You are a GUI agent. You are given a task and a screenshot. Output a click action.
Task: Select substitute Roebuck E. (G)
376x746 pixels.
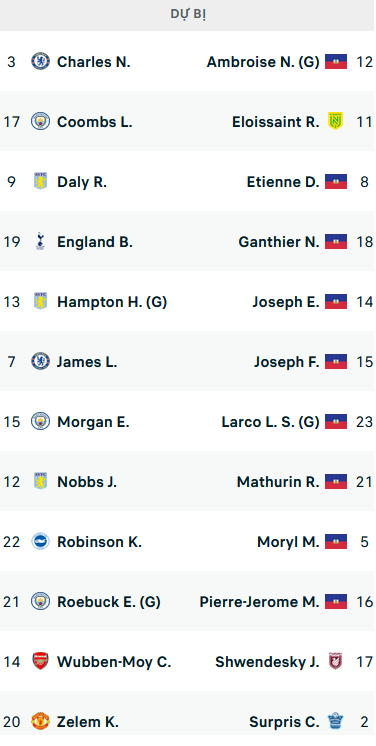109,601
